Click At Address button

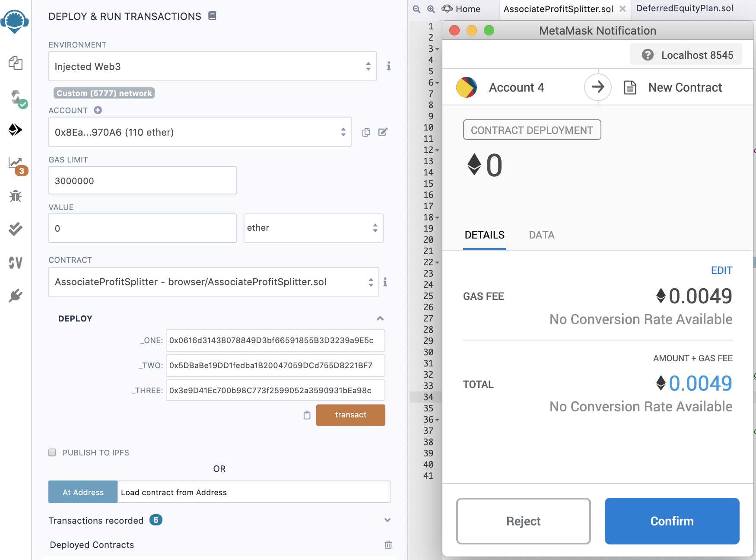(83, 492)
